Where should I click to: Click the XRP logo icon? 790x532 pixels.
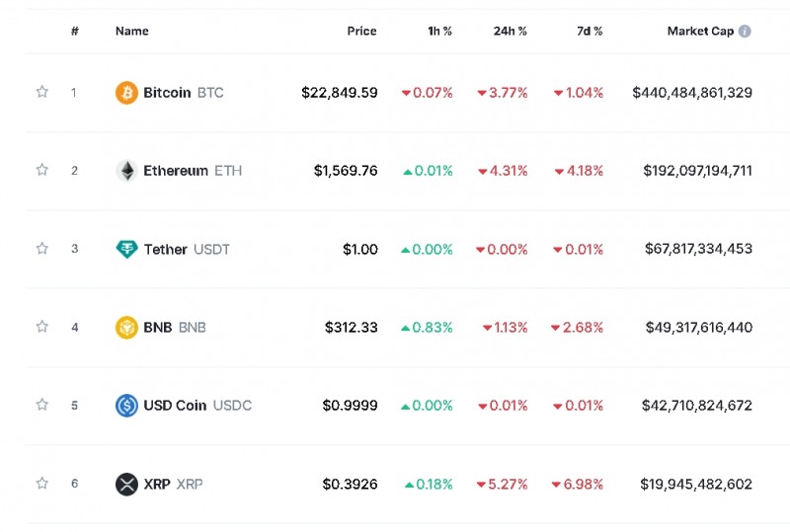tap(126, 484)
